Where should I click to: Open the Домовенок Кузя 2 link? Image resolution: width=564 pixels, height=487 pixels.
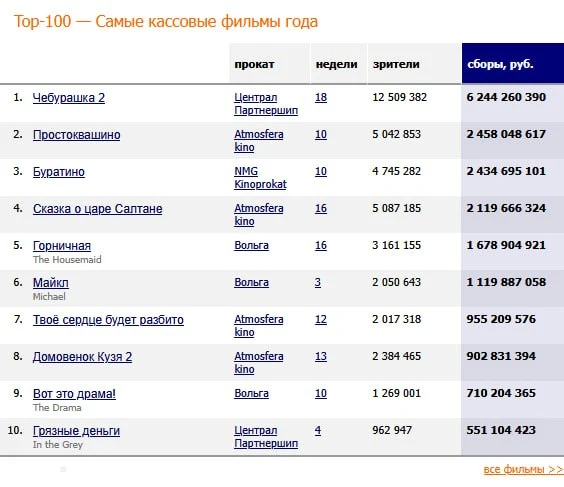click(x=82, y=357)
